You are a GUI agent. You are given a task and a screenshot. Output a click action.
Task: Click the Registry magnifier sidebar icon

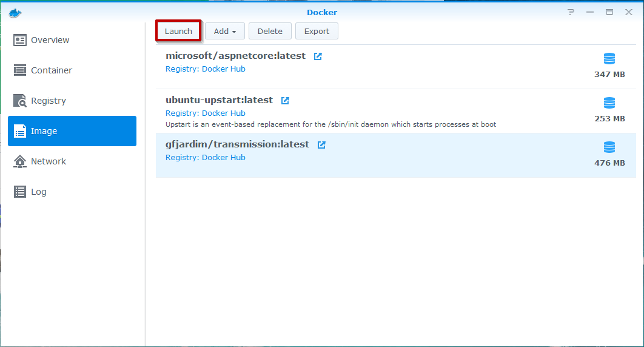coord(20,101)
